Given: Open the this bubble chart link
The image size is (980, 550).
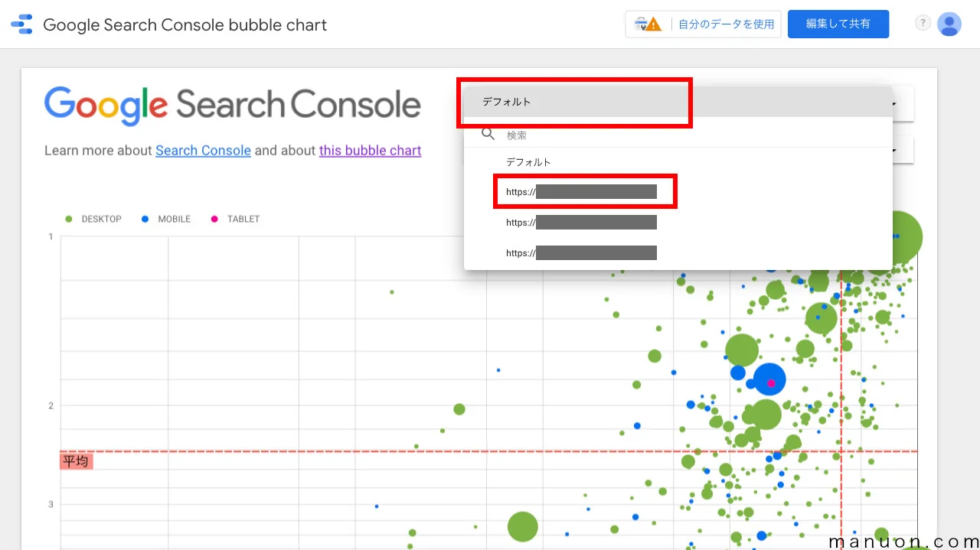Looking at the screenshot, I should (x=370, y=151).
